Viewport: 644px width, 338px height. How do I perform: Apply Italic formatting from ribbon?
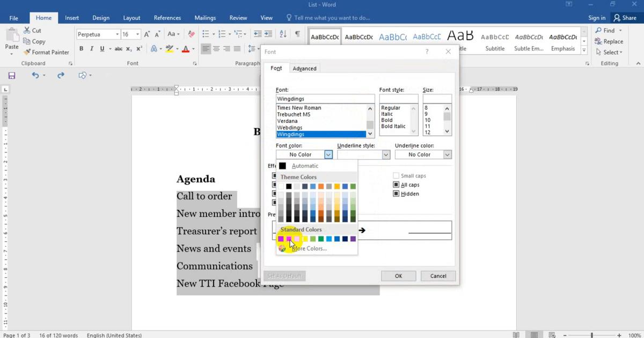92,49
